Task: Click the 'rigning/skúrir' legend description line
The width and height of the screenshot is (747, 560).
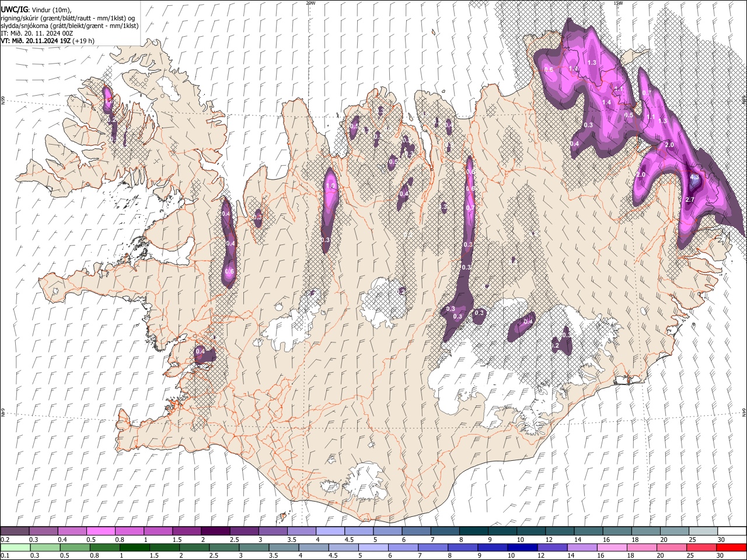Action: (x=68, y=17)
